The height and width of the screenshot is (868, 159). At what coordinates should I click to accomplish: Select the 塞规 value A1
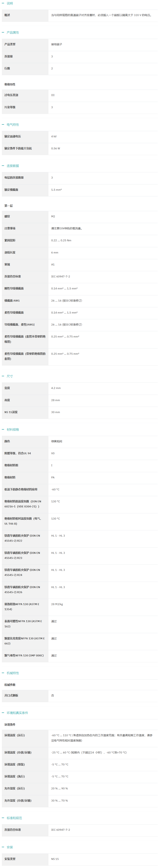(x=53, y=265)
